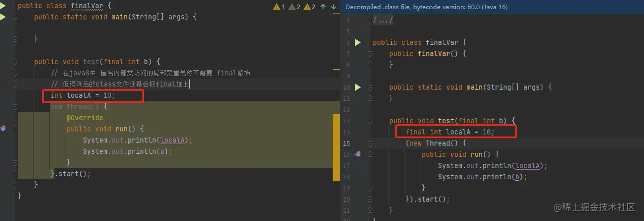
Task: Click '}).start();' on decompiled line 20
Action: (x=428, y=199)
